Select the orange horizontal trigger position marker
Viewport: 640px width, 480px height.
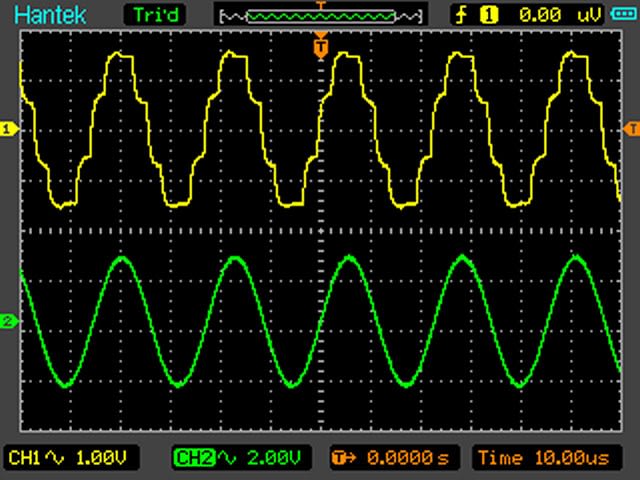[321, 48]
